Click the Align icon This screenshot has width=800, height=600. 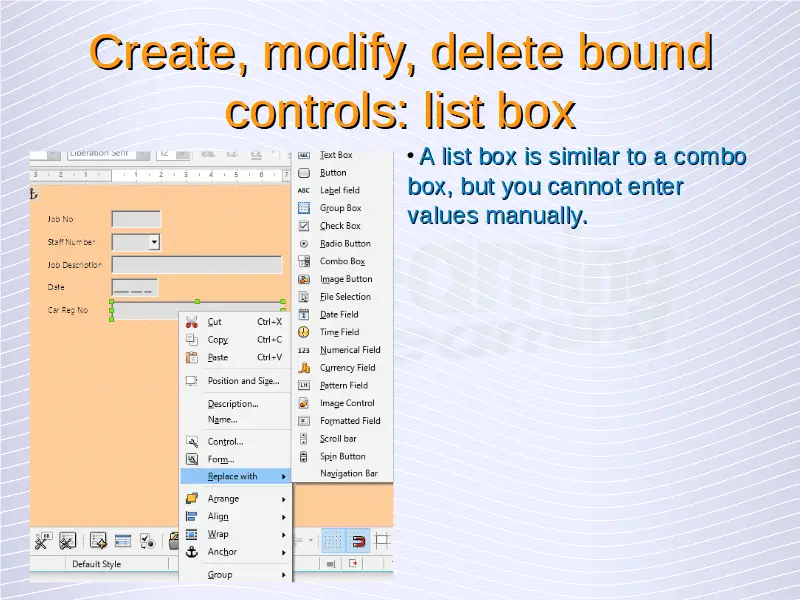(x=192, y=516)
